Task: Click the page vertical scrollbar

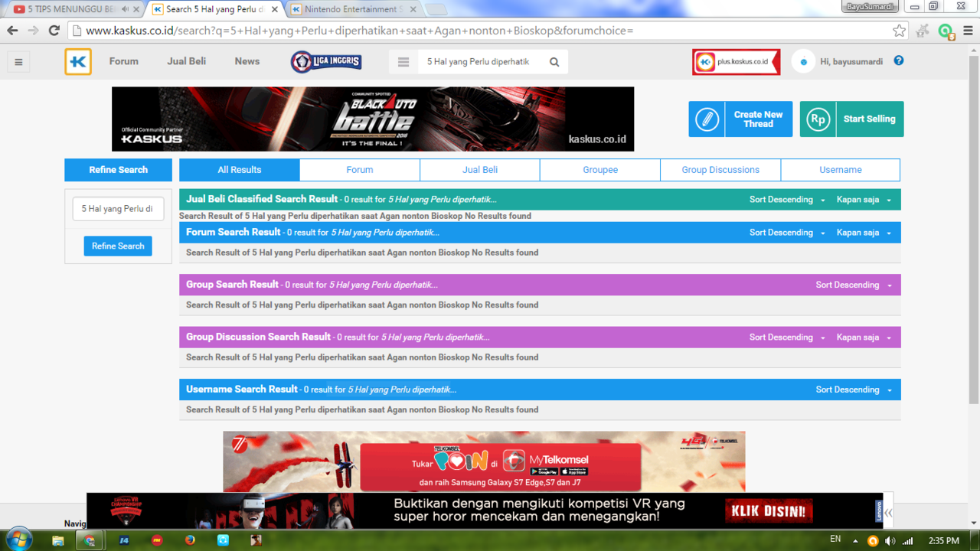Action: 974,230
